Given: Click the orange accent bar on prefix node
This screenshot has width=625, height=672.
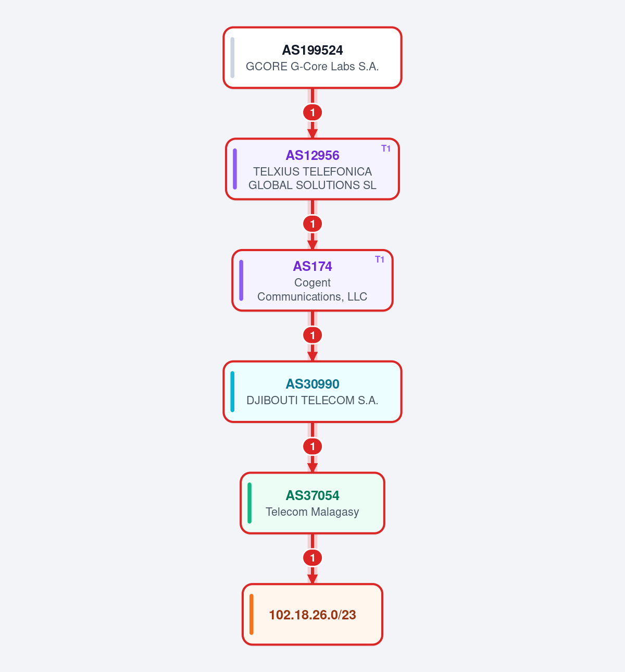Looking at the screenshot, I should pos(252,615).
